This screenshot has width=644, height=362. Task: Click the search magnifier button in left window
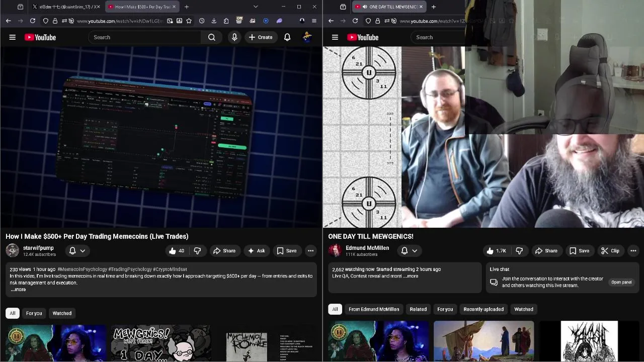click(x=212, y=37)
